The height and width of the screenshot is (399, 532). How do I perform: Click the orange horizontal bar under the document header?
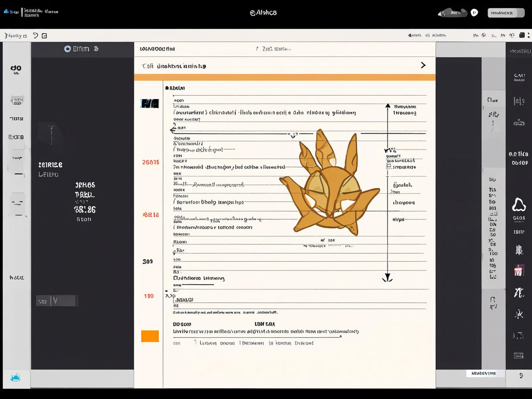[x=285, y=77]
